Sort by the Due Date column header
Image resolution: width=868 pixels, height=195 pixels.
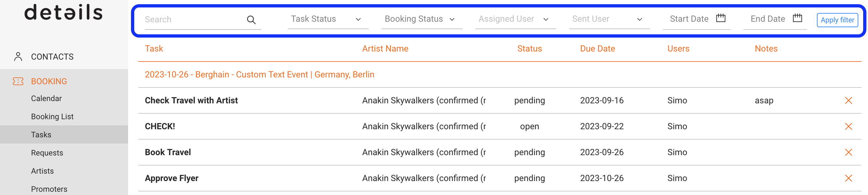597,49
